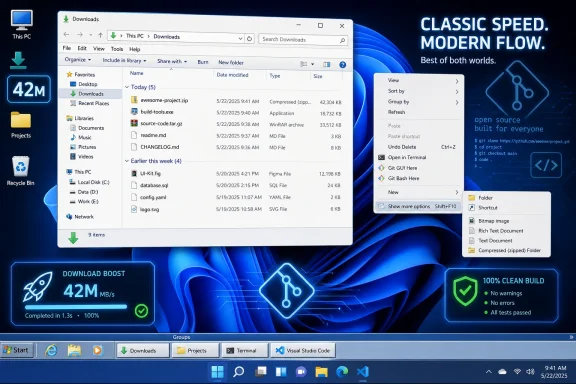Toggle the preview pane button
Screen dimensions: 576x384
(x=327, y=65)
